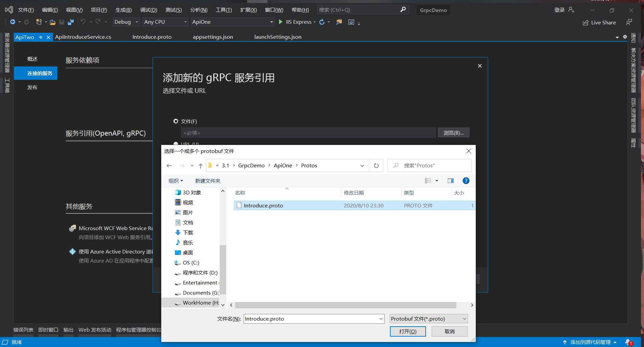The width and height of the screenshot is (644, 347).
Task: Click the 文件名 input field
Action: coord(311,319)
